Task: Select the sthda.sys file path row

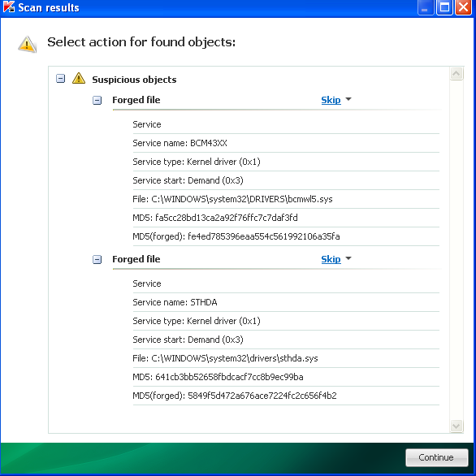Action: pyautogui.click(x=286, y=358)
